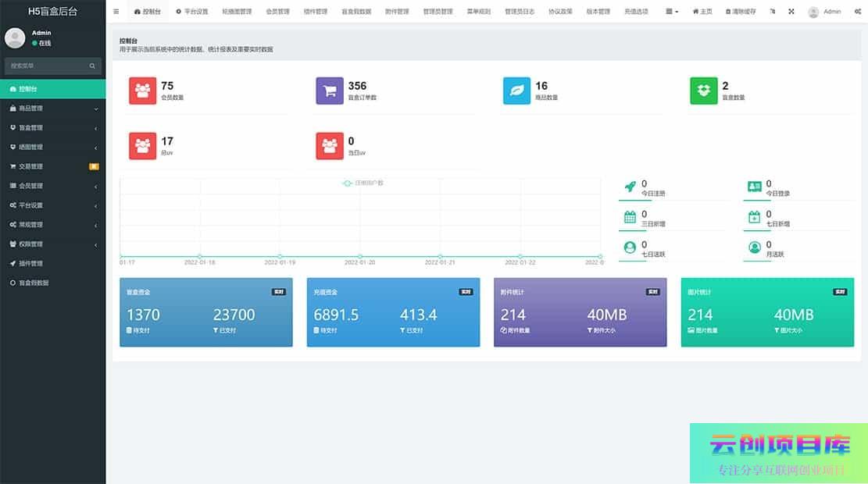Click the 搜索菜单 search input field
The image size is (868, 484).
pyautogui.click(x=47, y=66)
